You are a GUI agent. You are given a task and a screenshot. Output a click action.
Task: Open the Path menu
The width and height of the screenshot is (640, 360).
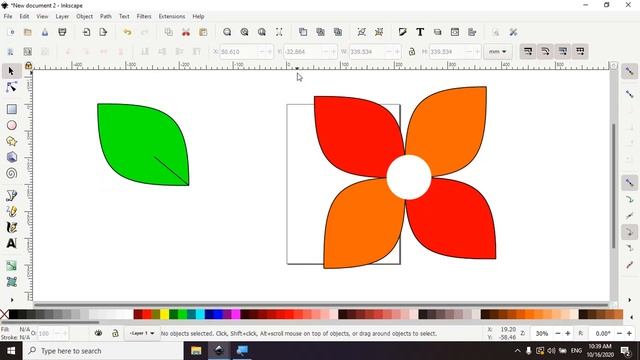coord(106,16)
